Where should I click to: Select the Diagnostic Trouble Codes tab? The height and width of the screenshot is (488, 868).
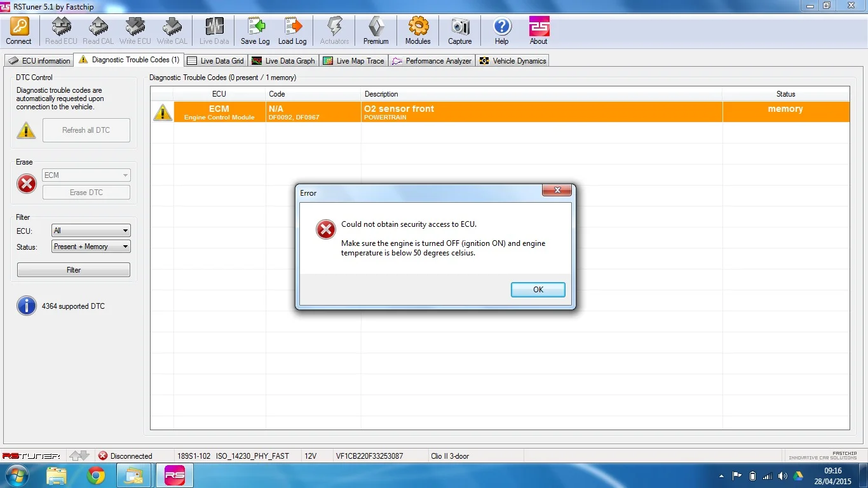(129, 60)
